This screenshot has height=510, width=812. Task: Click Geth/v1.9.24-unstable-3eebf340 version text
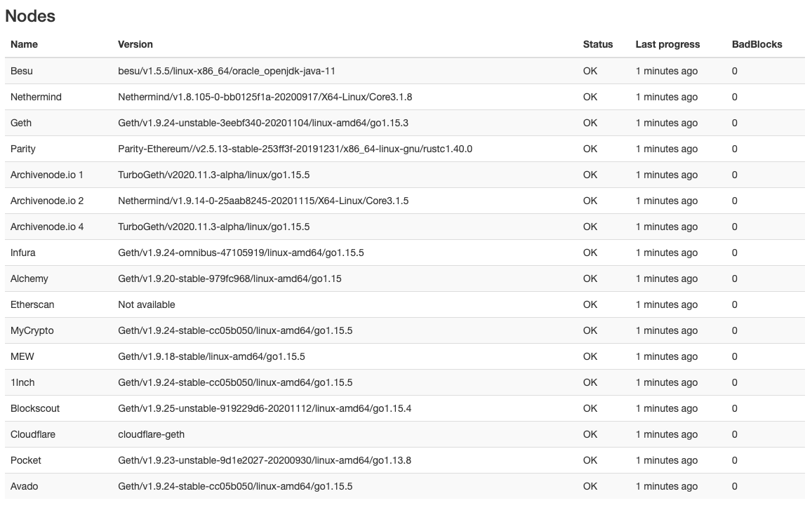[x=262, y=123]
